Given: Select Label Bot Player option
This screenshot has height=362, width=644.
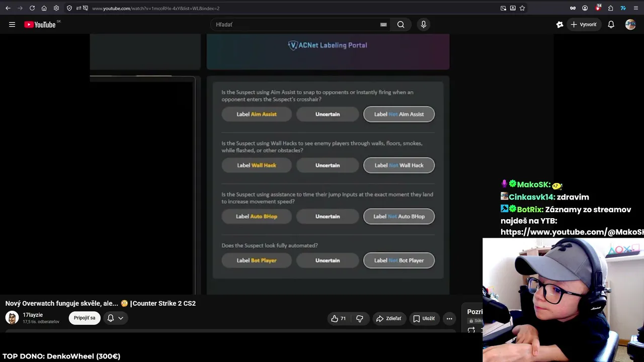Looking at the screenshot, I should coord(257,260).
